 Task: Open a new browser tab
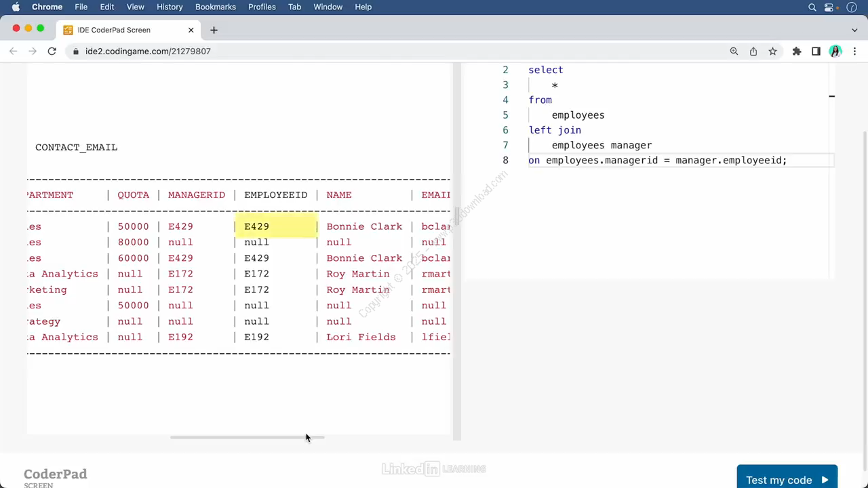(x=214, y=30)
